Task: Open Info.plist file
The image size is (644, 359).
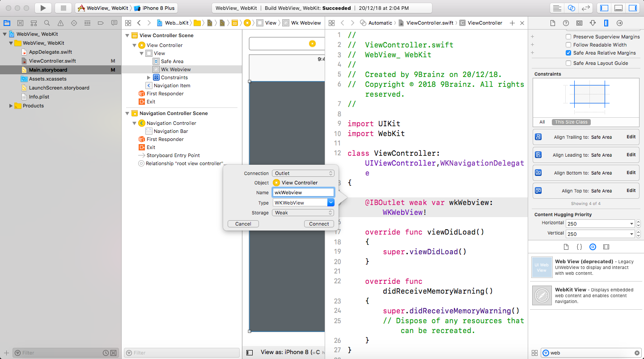Action: pos(39,97)
